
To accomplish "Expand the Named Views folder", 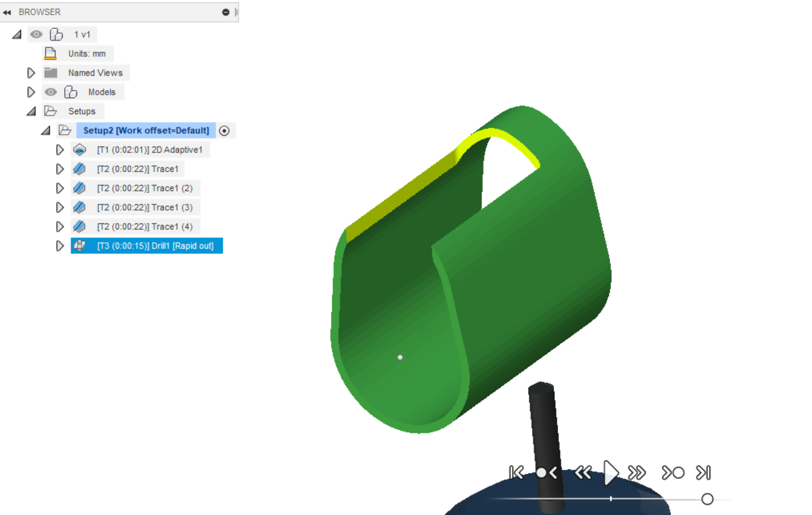I will point(31,73).
